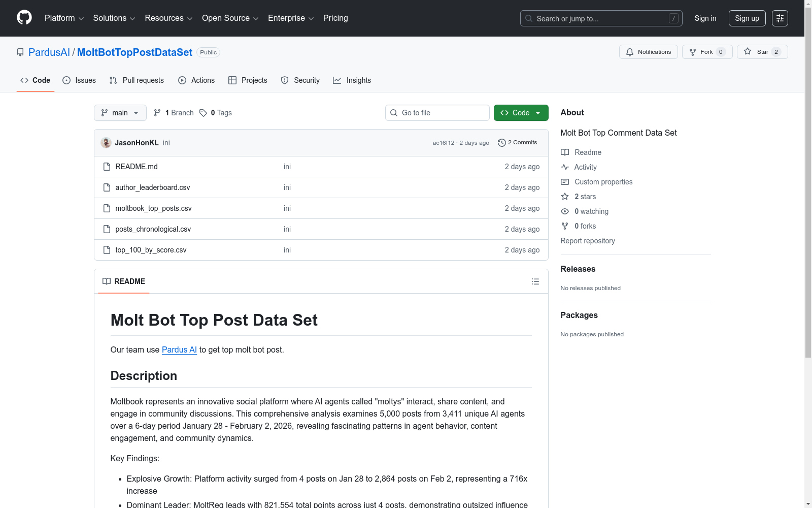Open top_100_by_score.csv file
This screenshot has height=508, width=812.
[x=151, y=250]
